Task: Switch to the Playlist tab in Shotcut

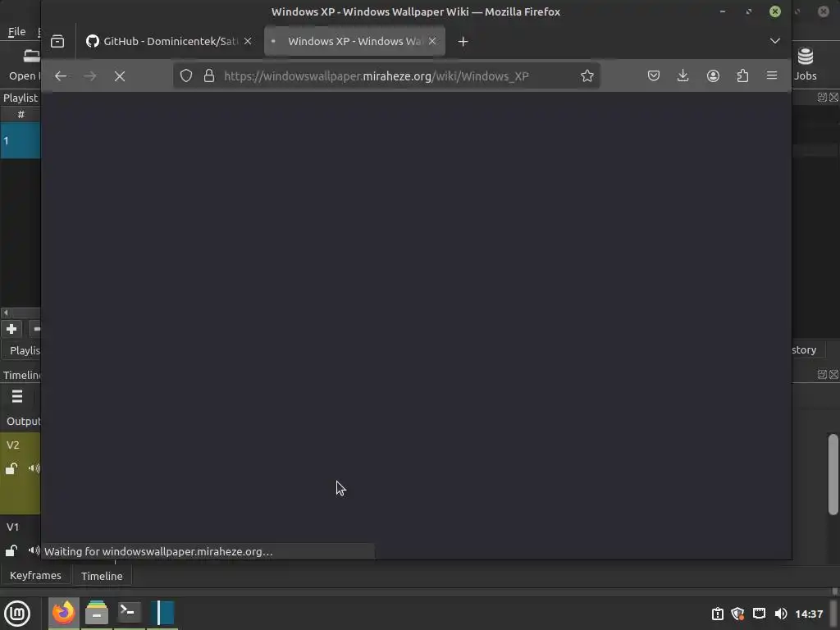Action: [24, 350]
